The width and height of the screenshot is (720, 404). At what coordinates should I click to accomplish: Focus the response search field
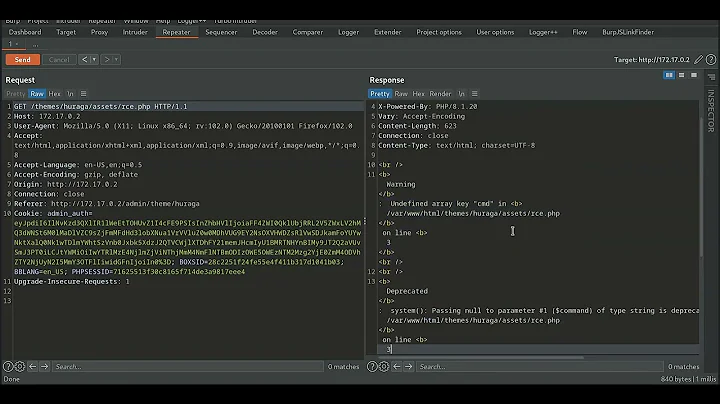coord(540,366)
